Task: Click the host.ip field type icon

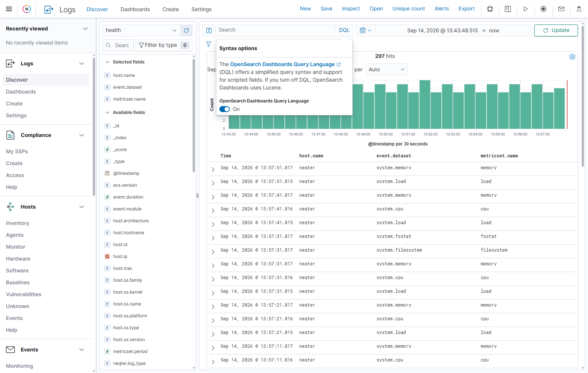Action: (107, 256)
